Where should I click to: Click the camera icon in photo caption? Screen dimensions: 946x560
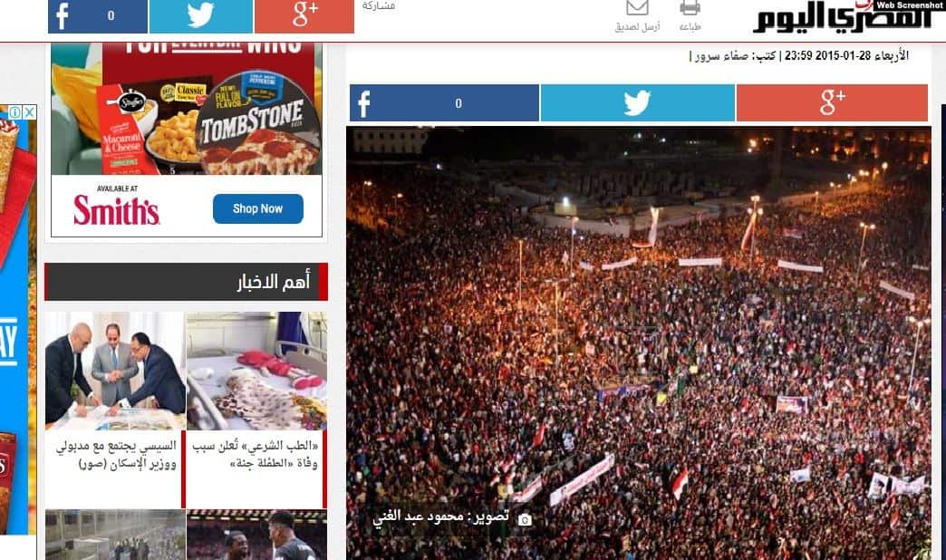tap(525, 519)
